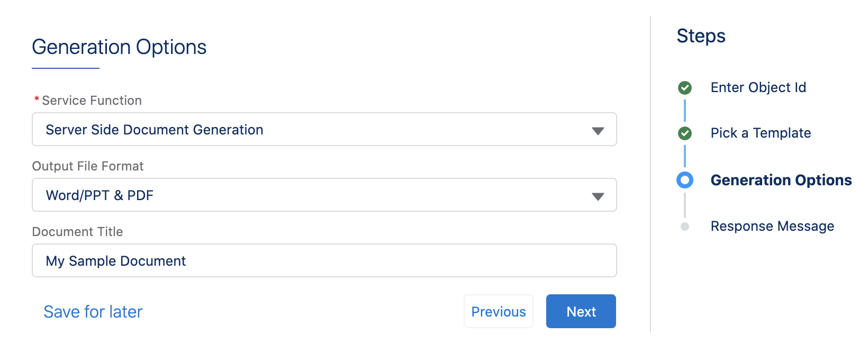Select the My Sample Document text
The image size is (868, 343).
(115, 260)
